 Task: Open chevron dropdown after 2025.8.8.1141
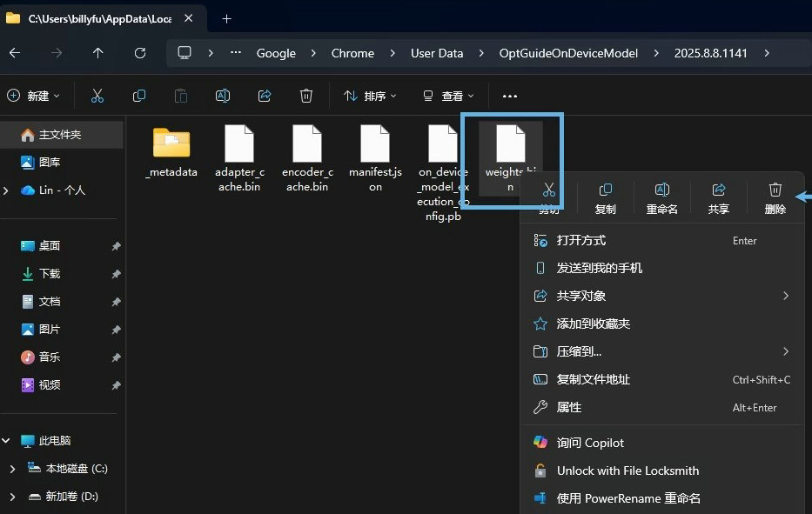(x=767, y=53)
